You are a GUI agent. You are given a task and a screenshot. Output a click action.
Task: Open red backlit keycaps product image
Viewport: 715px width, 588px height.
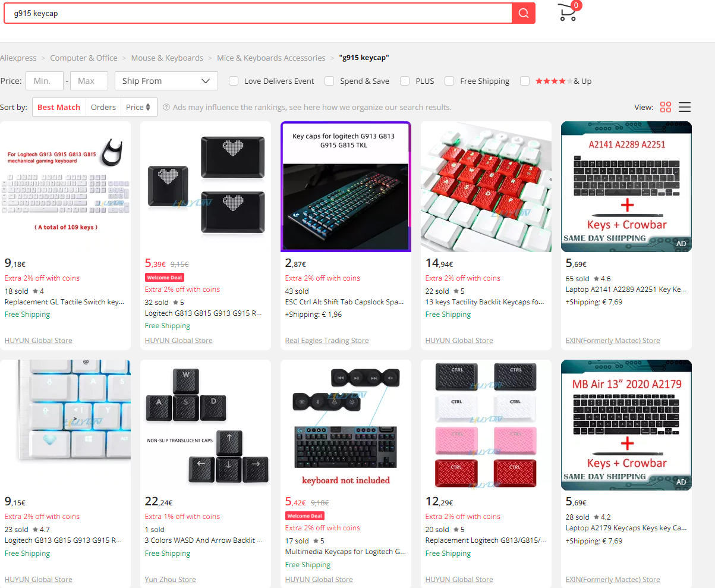486,187
